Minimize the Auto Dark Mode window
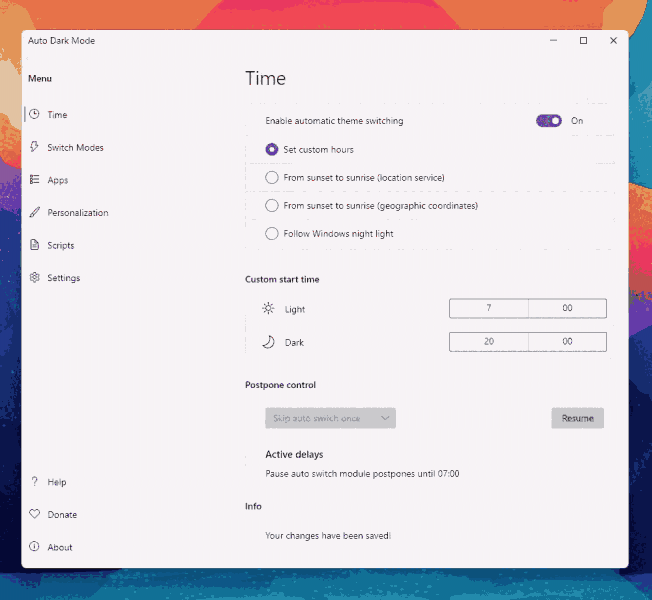Screen dimensions: 652x600 click(x=553, y=40)
